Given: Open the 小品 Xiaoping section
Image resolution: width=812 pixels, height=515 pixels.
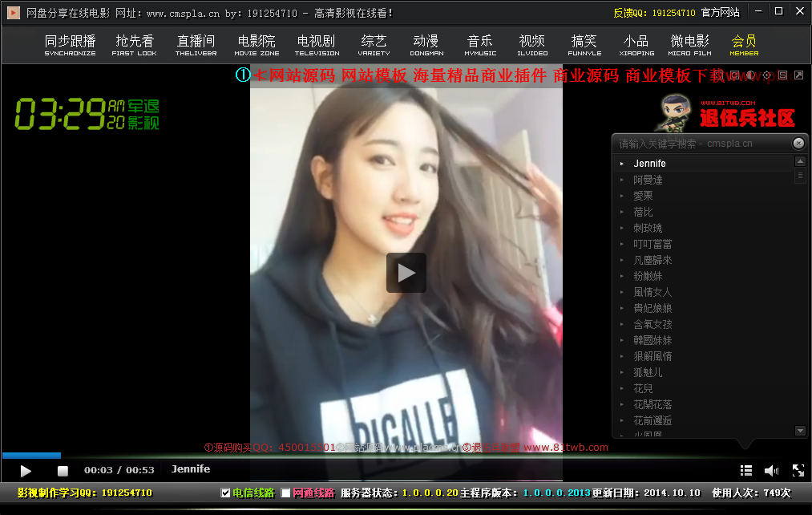Looking at the screenshot, I should 636,45.
